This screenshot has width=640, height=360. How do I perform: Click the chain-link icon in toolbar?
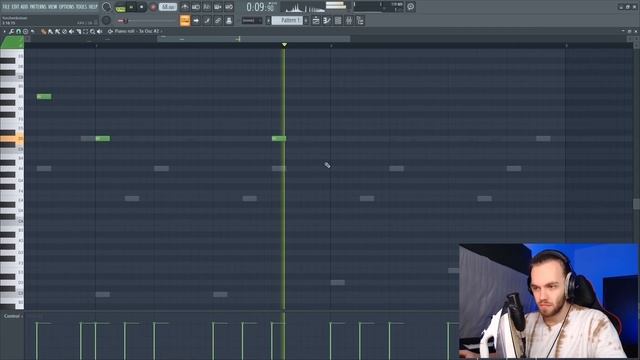tap(218, 20)
